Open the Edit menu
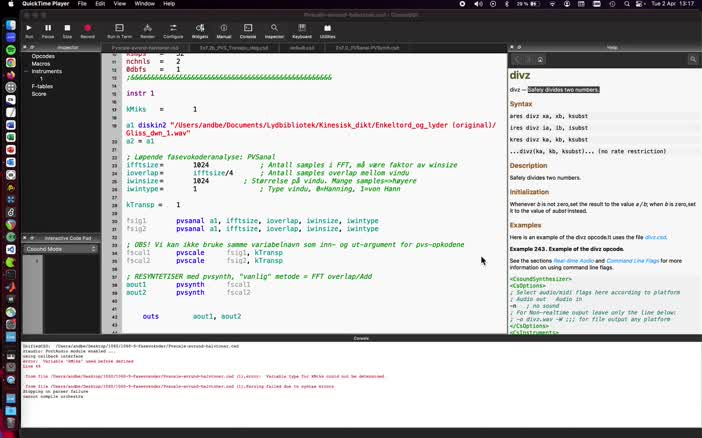 pos(100,4)
